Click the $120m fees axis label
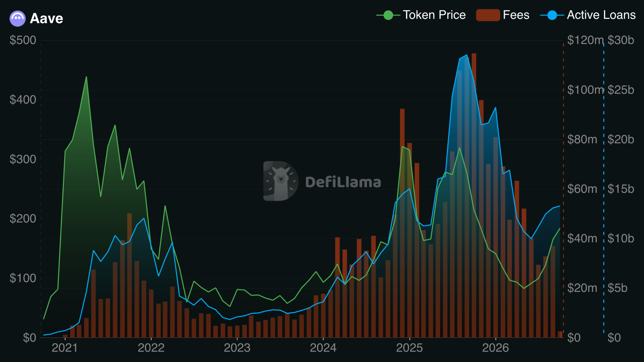Viewport: 644px width, 362px height. tap(585, 40)
